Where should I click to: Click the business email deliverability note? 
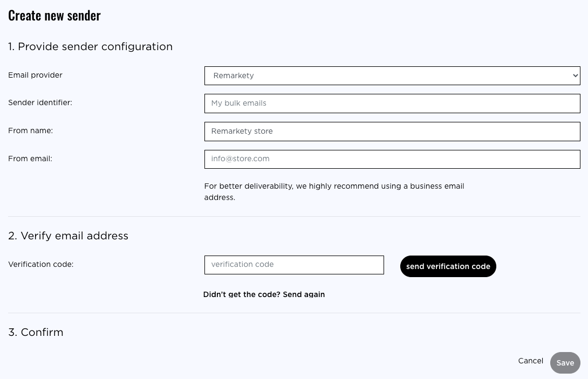pos(334,191)
